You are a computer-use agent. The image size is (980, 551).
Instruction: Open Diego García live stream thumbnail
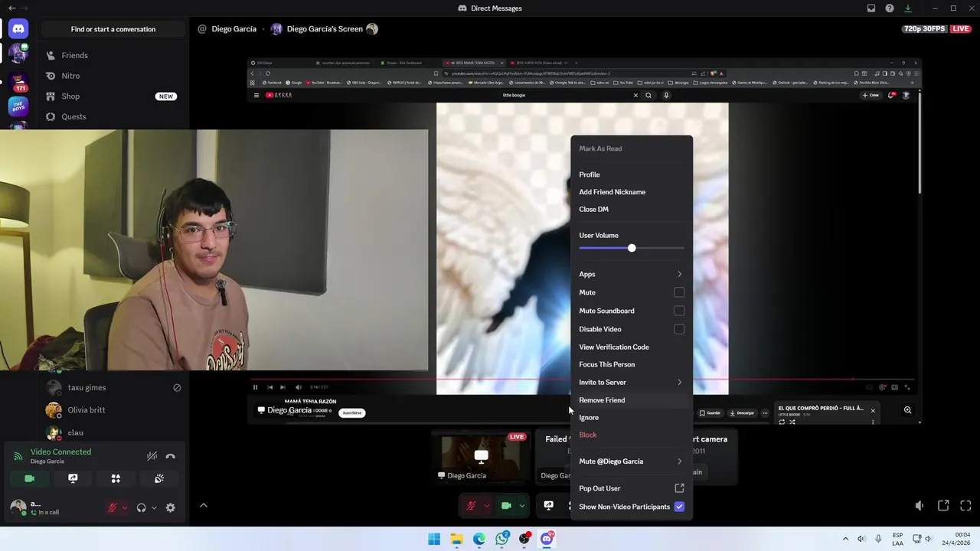pyautogui.click(x=481, y=457)
